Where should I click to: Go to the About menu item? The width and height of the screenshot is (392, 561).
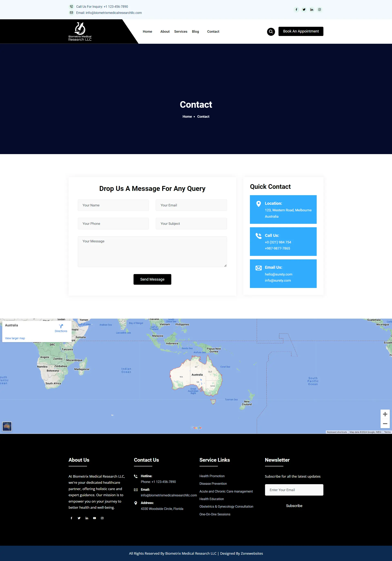(165, 31)
